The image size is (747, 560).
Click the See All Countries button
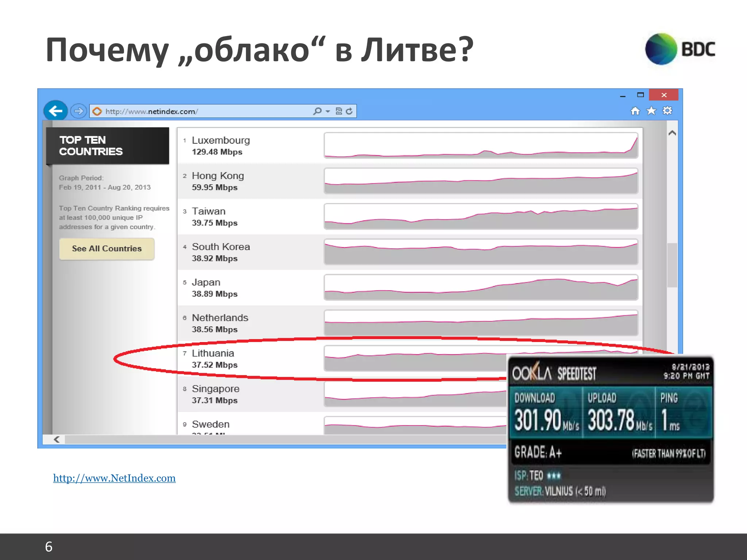point(107,249)
